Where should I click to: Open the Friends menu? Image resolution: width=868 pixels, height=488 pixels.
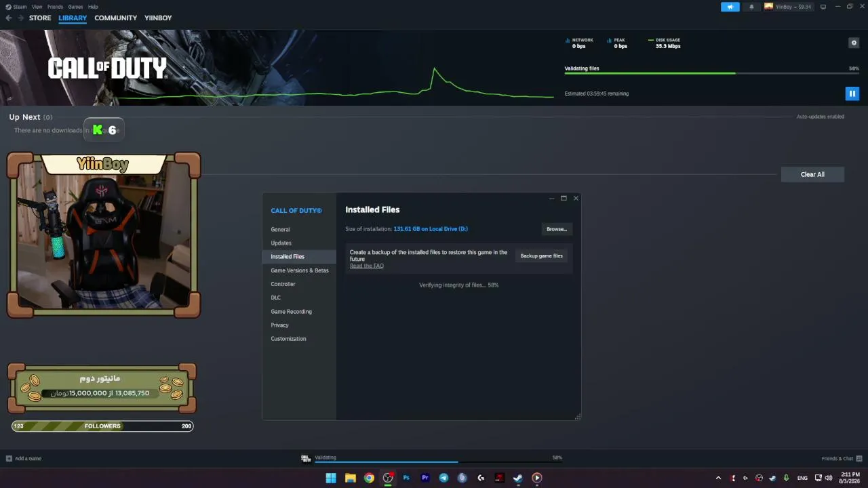click(x=55, y=7)
